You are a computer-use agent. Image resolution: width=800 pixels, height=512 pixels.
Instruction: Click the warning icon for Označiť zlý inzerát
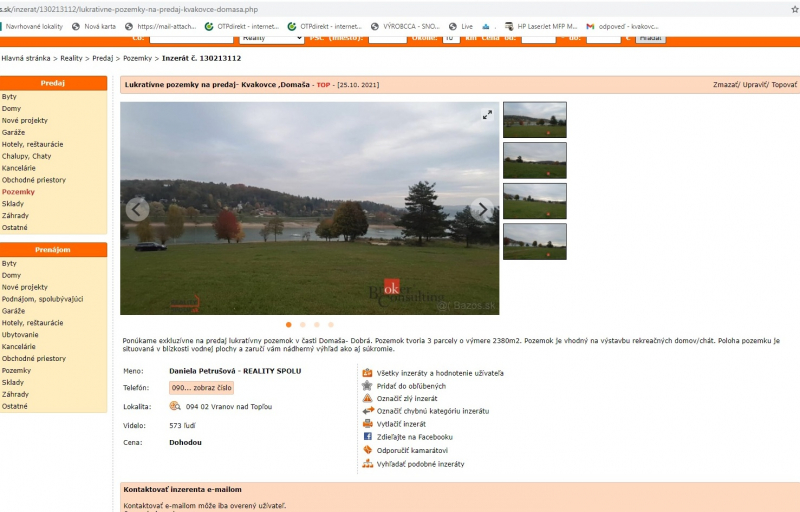pyautogui.click(x=367, y=398)
